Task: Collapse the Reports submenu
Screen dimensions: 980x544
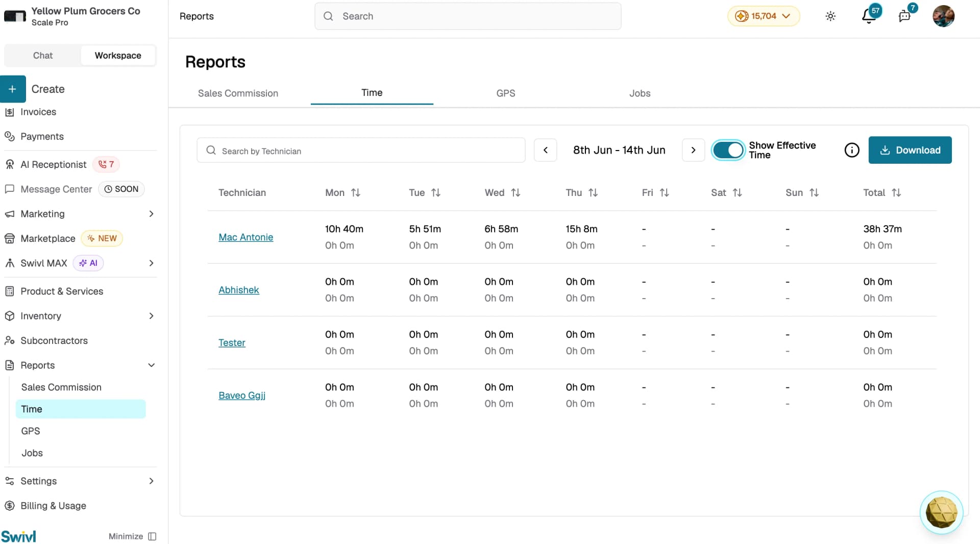Action: (151, 365)
